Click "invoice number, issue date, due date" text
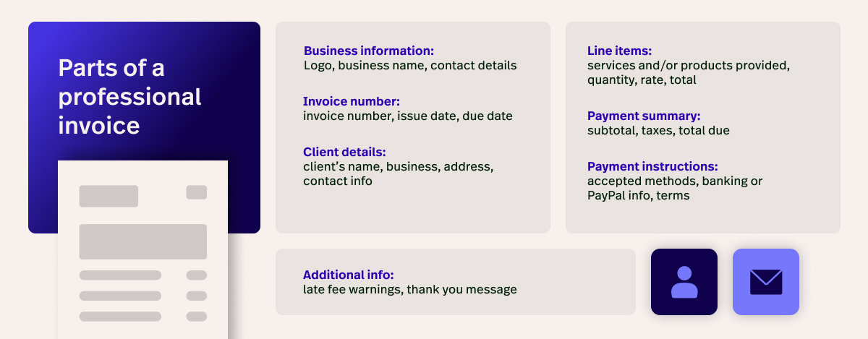Viewport: 868px width, 339px height. pos(409,116)
